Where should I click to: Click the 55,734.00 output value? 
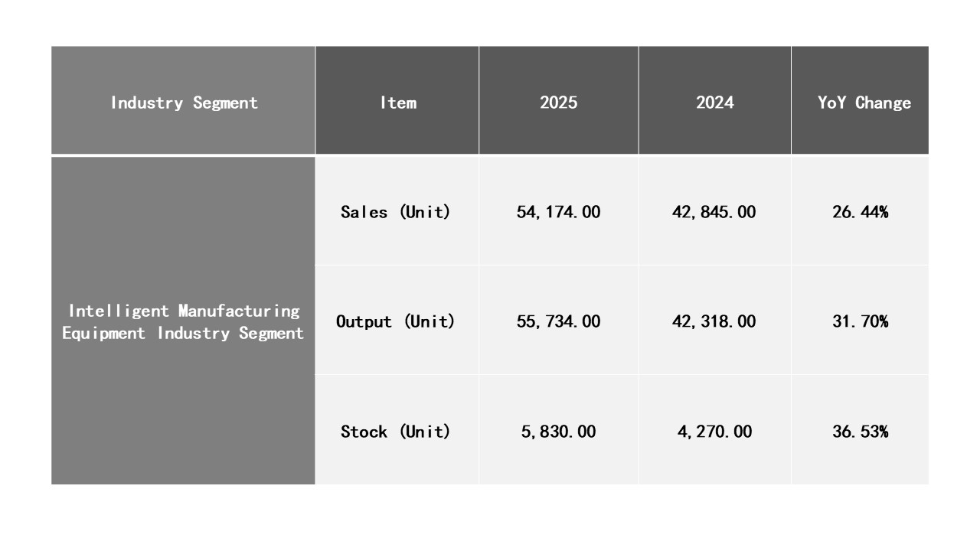click(558, 321)
